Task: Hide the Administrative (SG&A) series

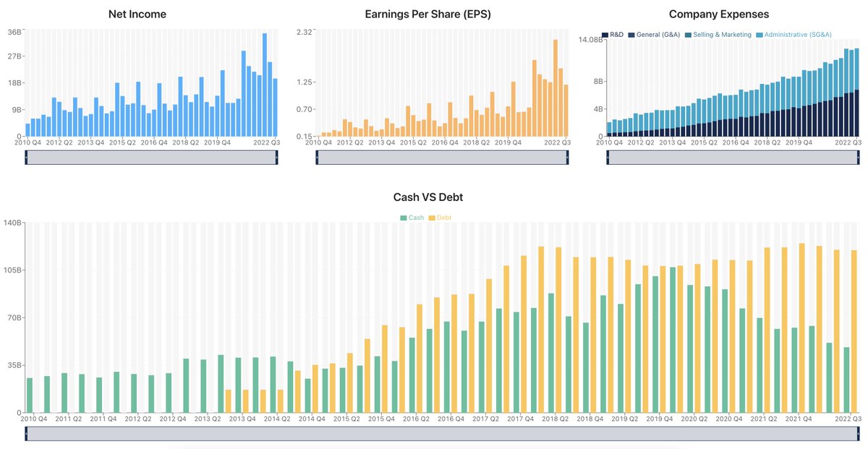Action: coord(794,35)
